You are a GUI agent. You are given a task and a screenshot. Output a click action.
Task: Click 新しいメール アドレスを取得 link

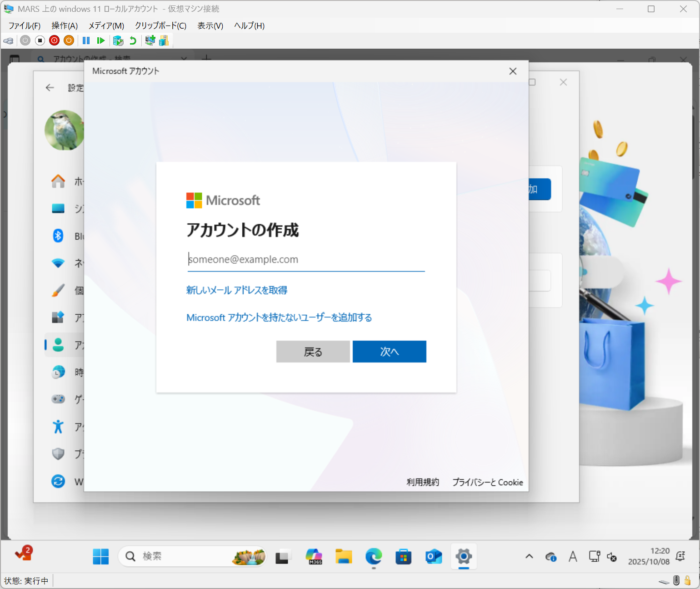236,290
